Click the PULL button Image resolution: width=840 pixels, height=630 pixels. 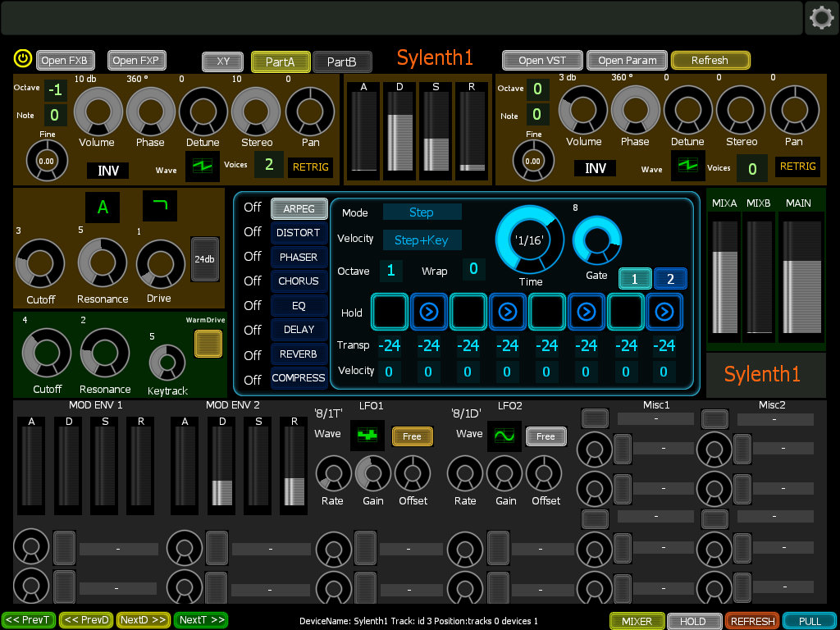point(810,621)
